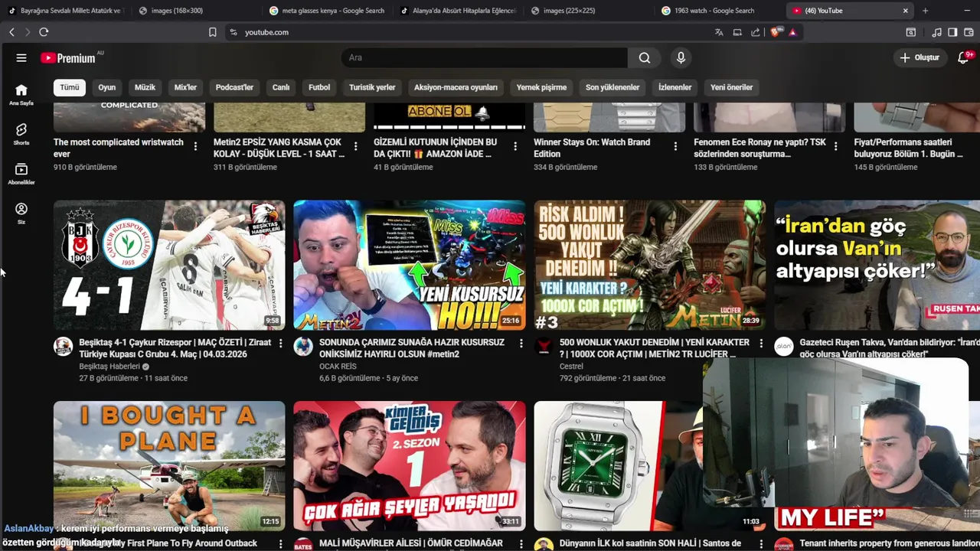Open Abonelikler subscriptions in sidebar
The image size is (980, 551).
point(21,174)
